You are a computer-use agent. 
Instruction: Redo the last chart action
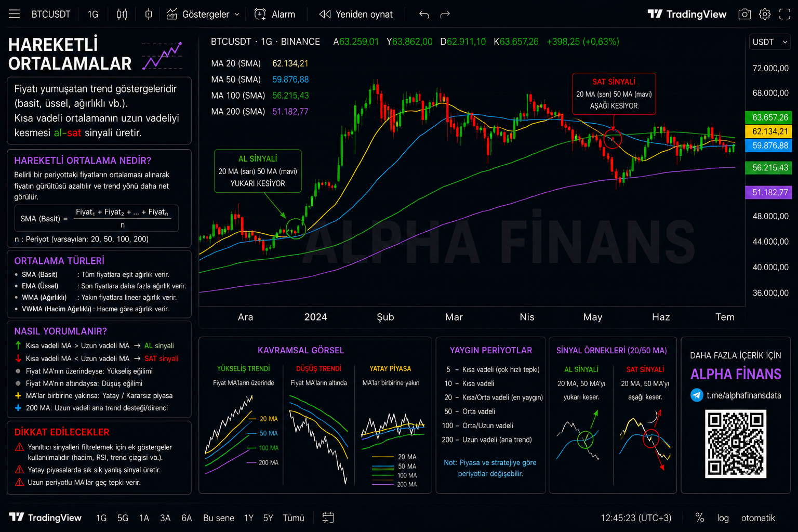445,15
